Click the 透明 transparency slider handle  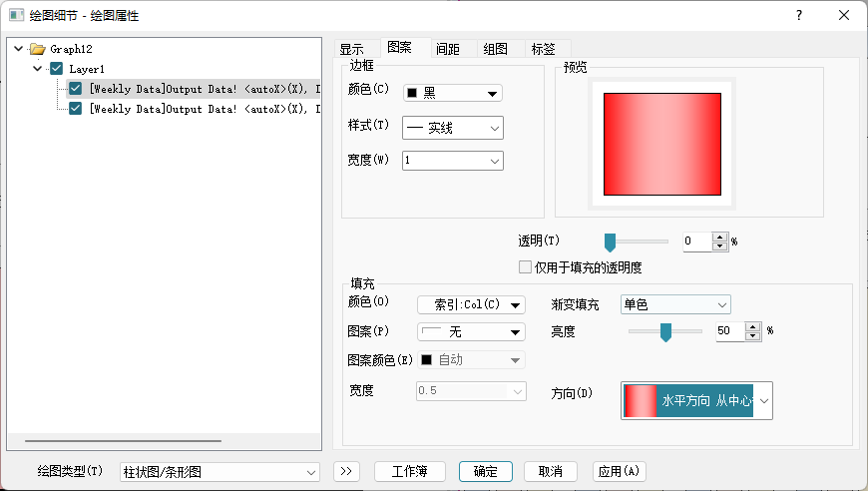[x=610, y=242]
